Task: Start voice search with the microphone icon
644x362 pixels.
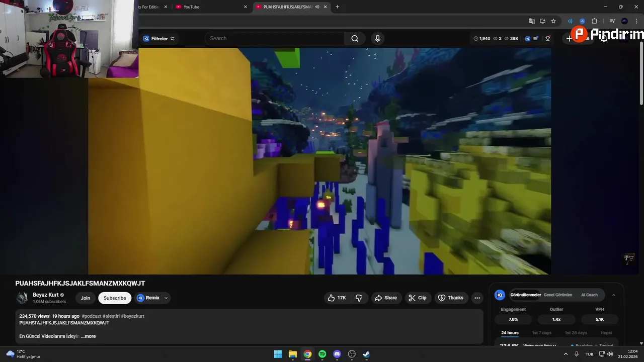Action: 377,39
